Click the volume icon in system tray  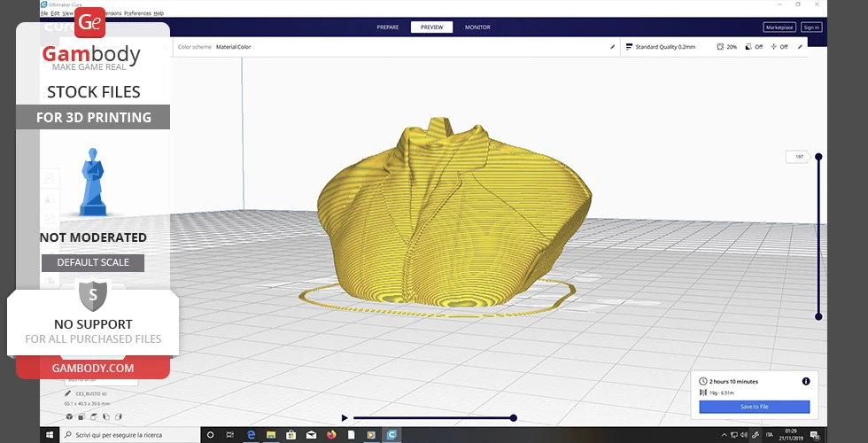(x=743, y=435)
